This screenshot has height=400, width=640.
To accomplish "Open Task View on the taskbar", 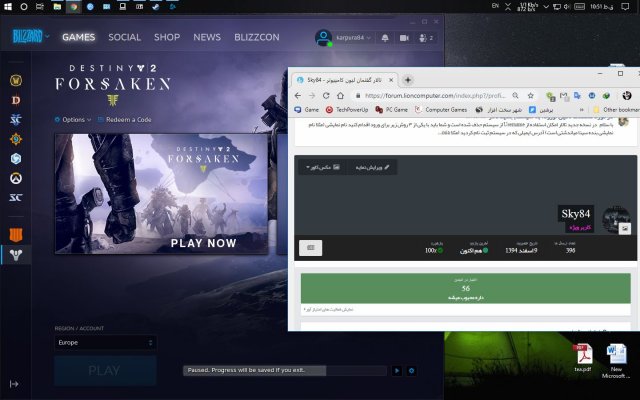I will 40,7.
